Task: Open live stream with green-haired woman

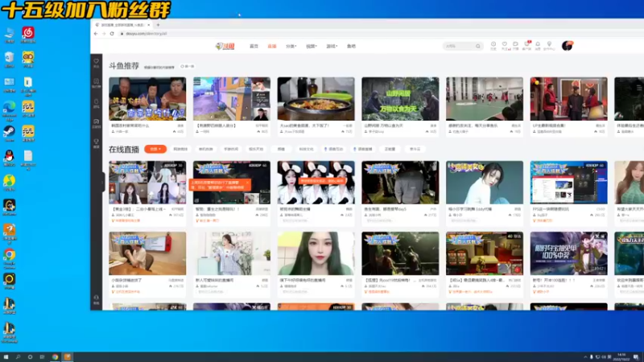Action: (316, 253)
